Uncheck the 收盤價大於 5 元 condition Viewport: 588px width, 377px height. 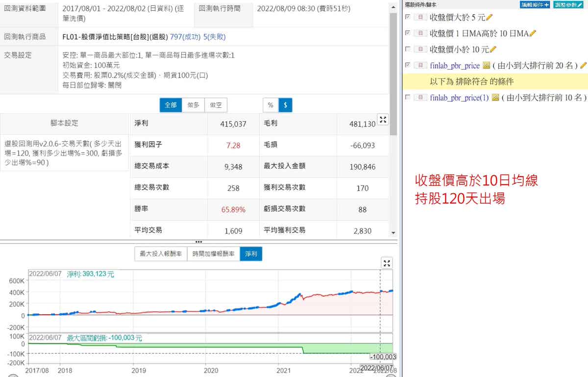pos(408,18)
